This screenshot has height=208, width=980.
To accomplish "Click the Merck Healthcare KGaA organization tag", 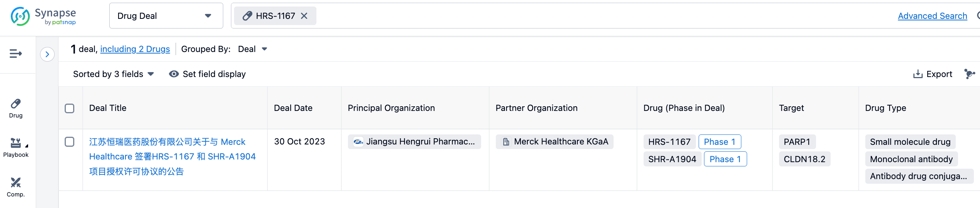I will tap(555, 142).
